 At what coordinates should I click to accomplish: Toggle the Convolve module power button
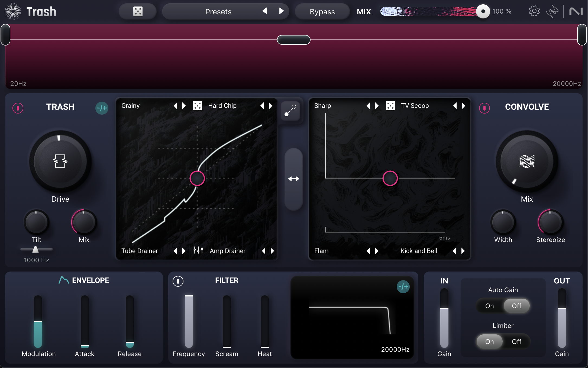(x=484, y=108)
